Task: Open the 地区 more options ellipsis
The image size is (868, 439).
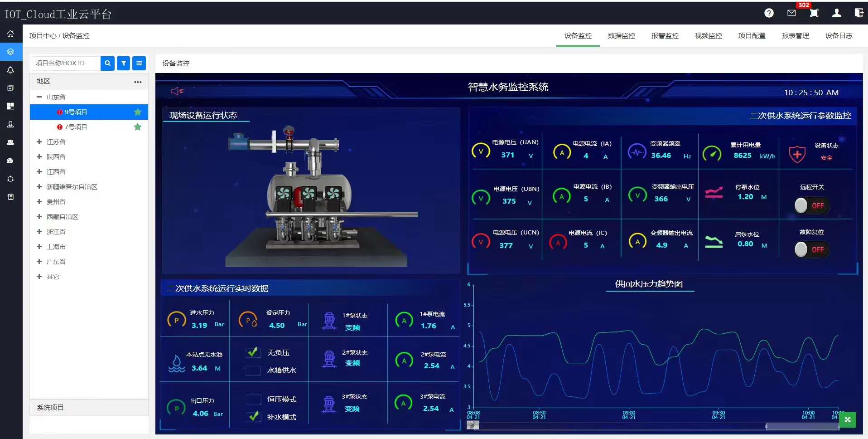Action: pos(138,82)
